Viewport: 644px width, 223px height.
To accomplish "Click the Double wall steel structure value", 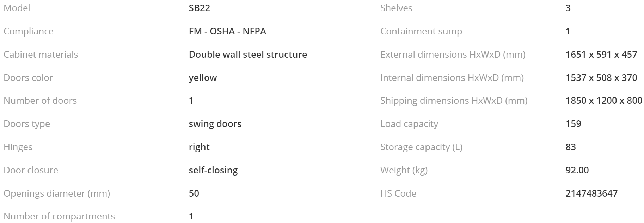I will 248,55.
